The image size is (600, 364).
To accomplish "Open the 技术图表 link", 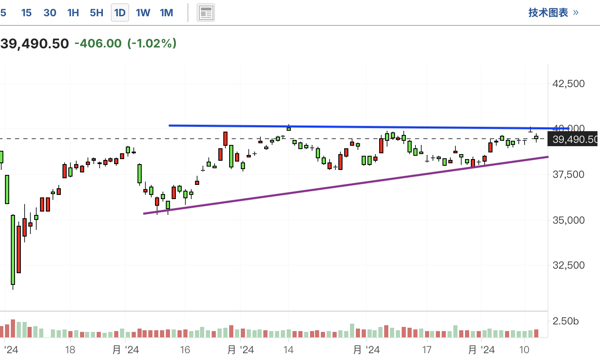I will point(553,12).
